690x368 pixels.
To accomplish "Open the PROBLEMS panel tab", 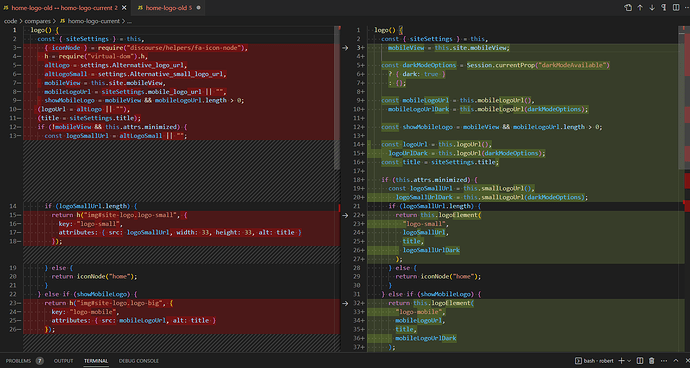I will (x=18, y=361).
